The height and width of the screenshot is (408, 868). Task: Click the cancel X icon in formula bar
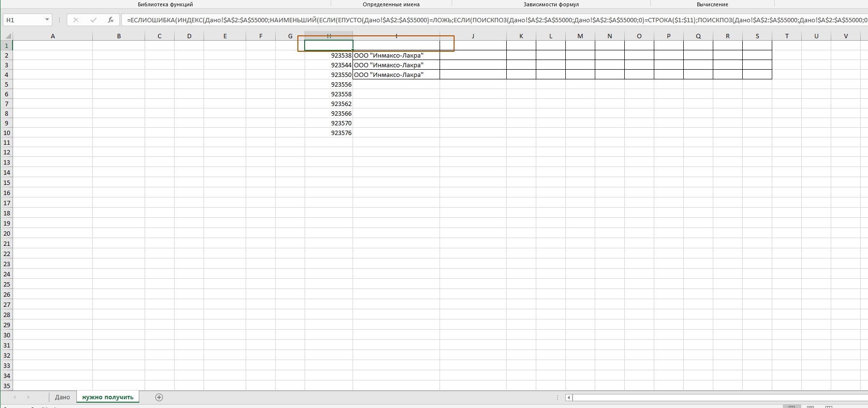pyautogui.click(x=76, y=20)
